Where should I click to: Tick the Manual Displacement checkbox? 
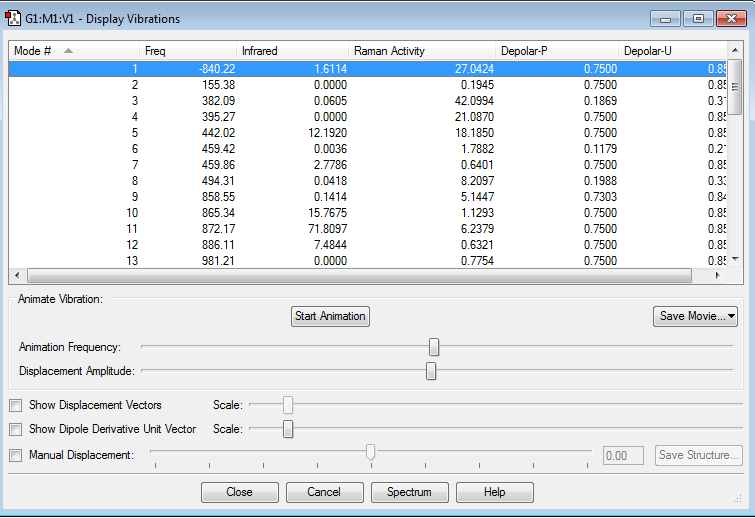[16, 455]
